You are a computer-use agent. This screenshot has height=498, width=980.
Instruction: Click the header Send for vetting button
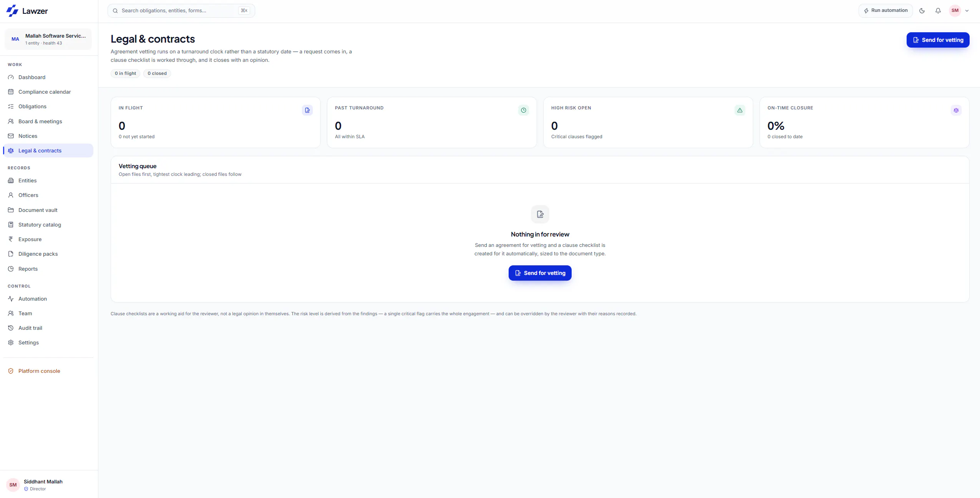[x=938, y=40]
